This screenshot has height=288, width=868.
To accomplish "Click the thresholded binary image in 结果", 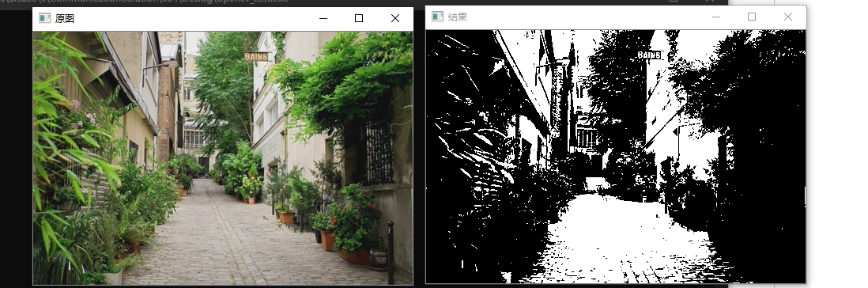I will click(x=616, y=156).
